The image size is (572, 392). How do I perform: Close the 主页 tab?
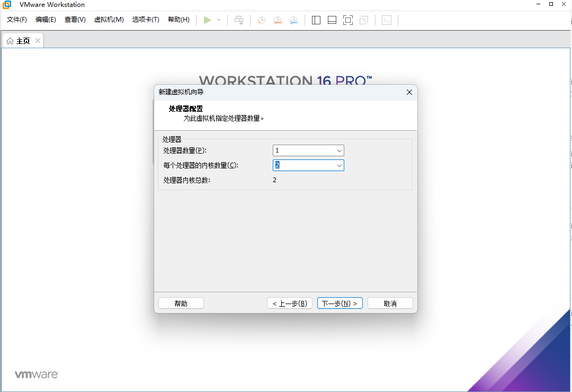38,40
